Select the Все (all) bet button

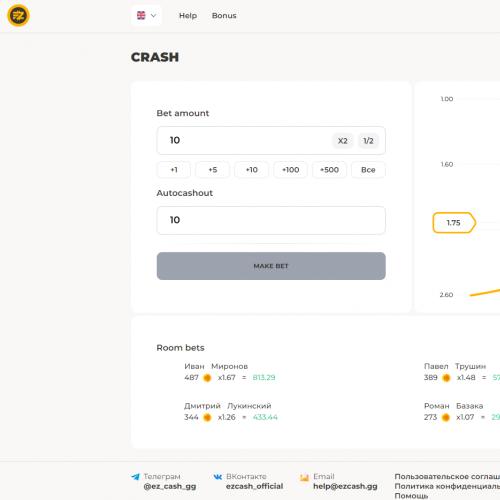coord(368,170)
